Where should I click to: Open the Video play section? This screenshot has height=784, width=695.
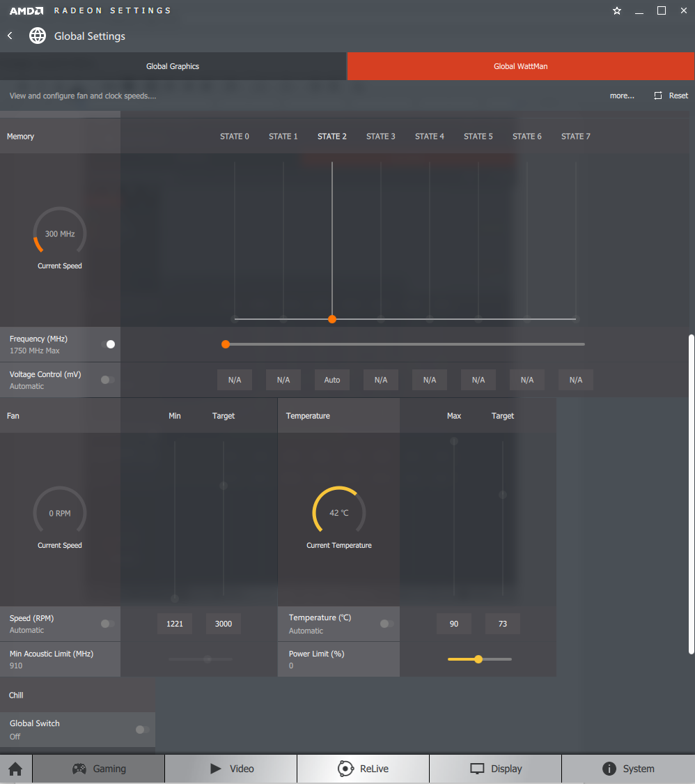click(x=231, y=769)
